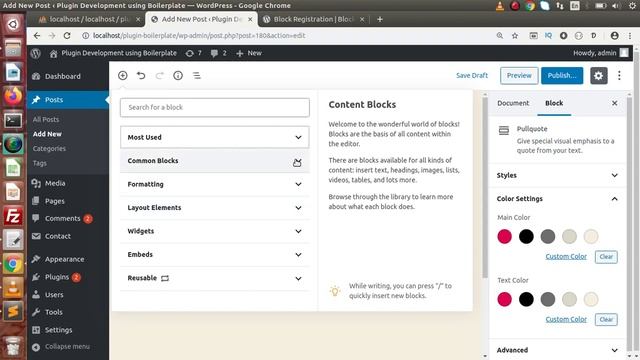640x360 pixels.
Task: Open the block navigation list icon
Action: pos(197,76)
